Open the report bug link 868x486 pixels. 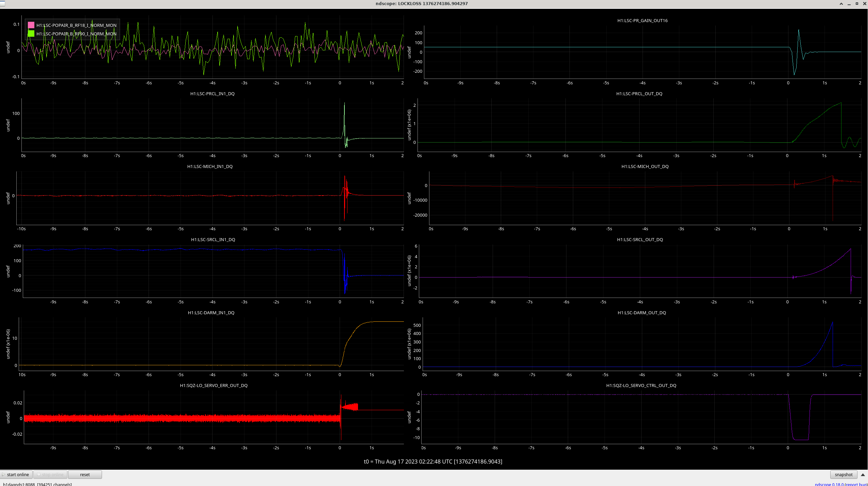click(x=856, y=484)
